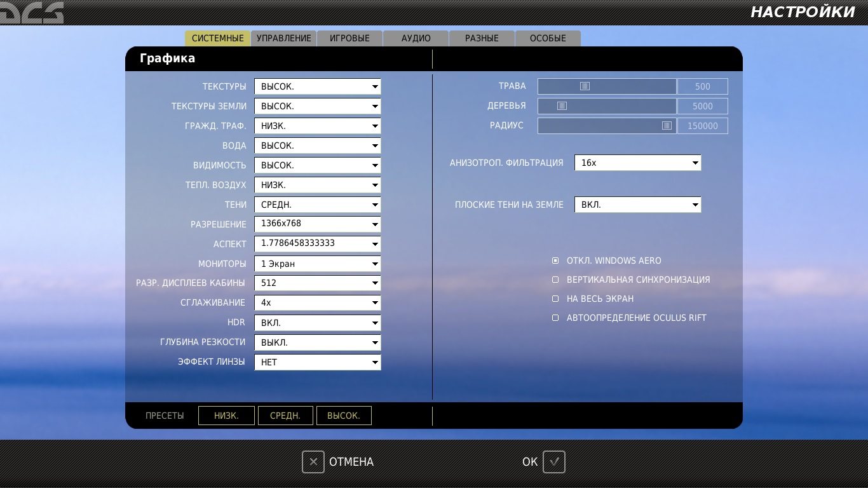The height and width of the screenshot is (488, 868).
Task: Click the НАСТРОЙКИ title text
Action: [x=803, y=12]
